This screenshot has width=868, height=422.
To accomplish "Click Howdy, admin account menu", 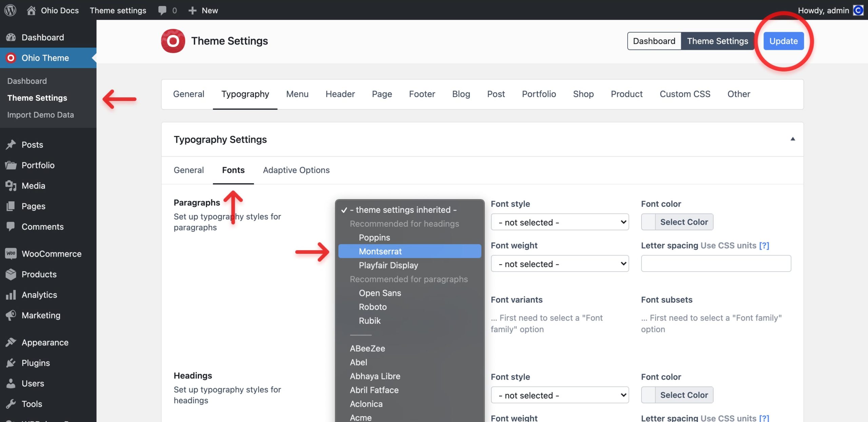I will (830, 10).
